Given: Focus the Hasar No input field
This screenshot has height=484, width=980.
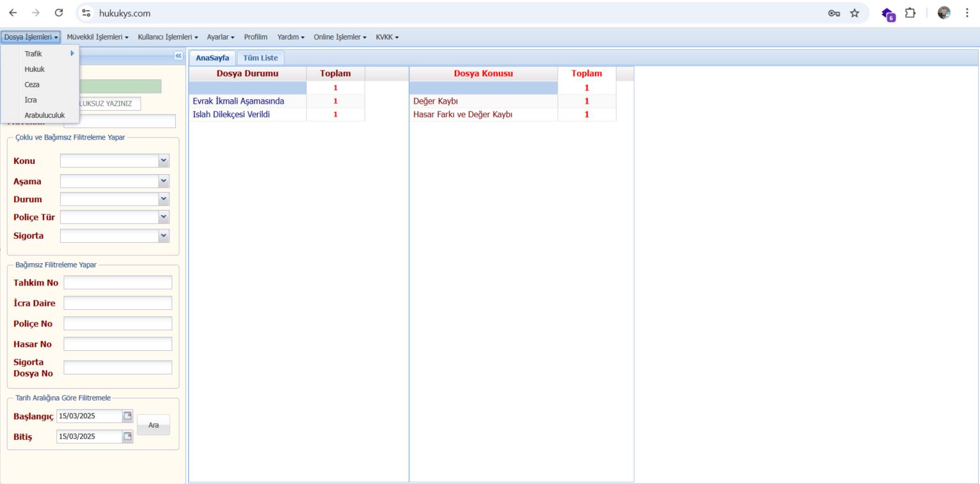Looking at the screenshot, I should (x=118, y=344).
